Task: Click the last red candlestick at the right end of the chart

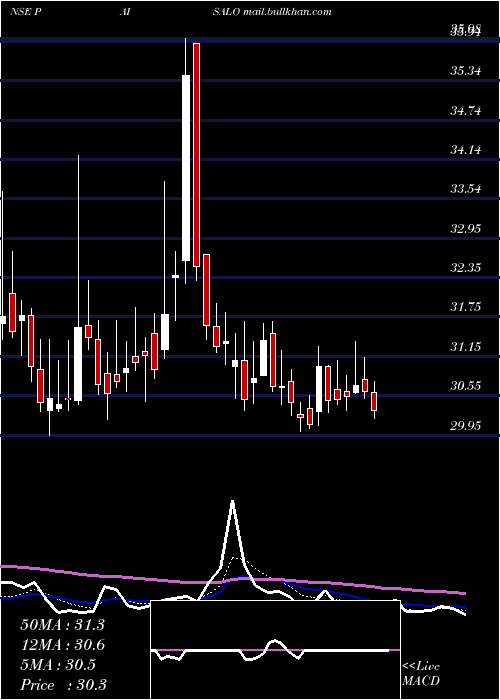Action: click(x=374, y=401)
